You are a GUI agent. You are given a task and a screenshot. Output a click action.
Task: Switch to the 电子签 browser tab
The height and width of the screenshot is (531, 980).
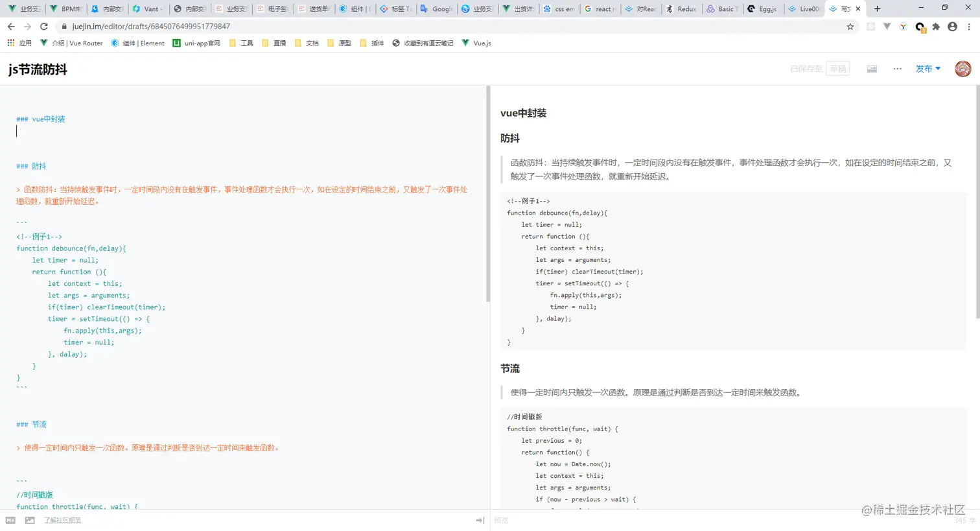click(x=273, y=9)
